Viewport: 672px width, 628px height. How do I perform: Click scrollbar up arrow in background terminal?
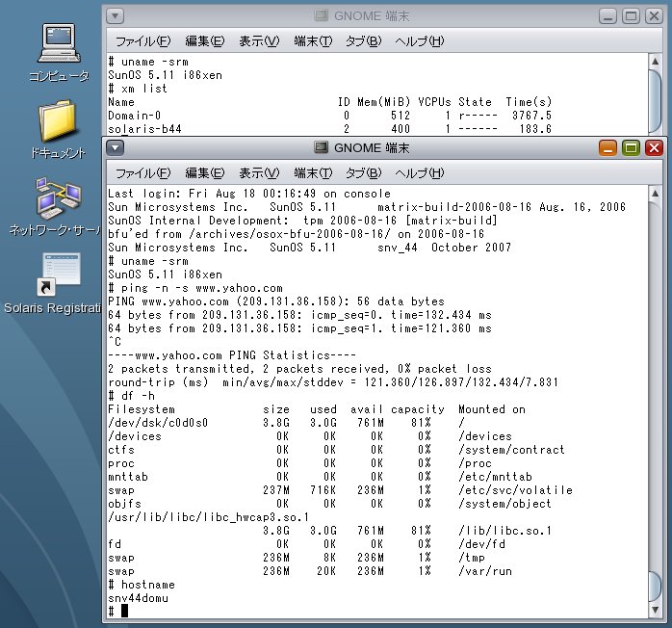tap(656, 63)
